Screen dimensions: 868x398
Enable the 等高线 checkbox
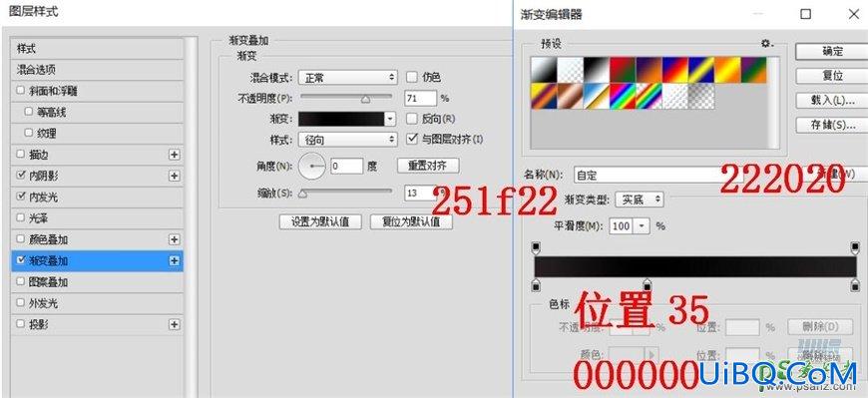tap(29, 112)
